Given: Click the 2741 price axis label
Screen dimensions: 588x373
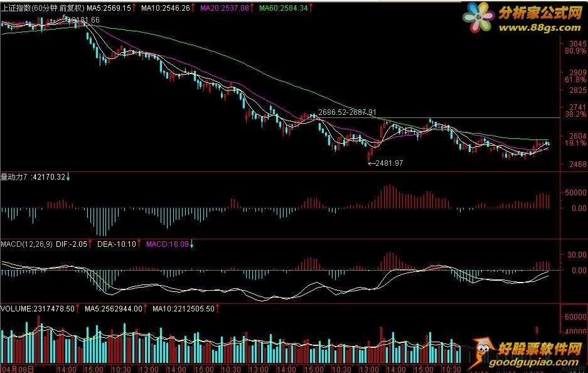Looking at the screenshot, I should click(577, 108).
